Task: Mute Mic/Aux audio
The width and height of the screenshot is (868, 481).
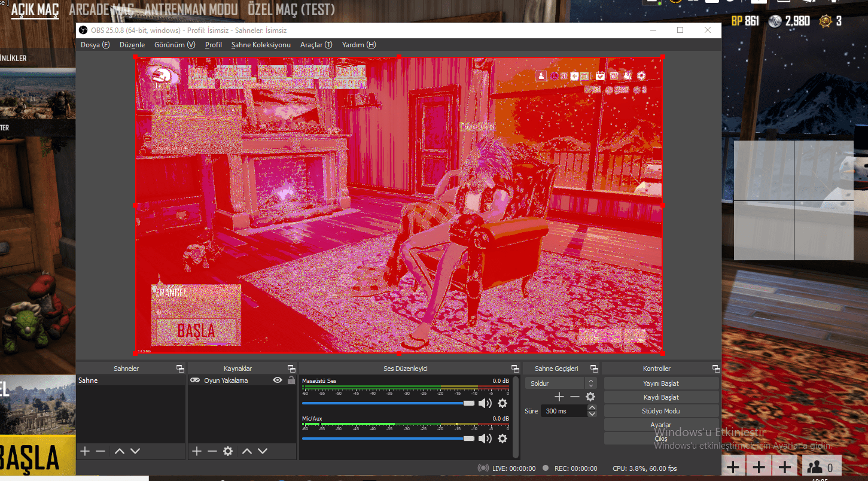Action: [x=485, y=439]
